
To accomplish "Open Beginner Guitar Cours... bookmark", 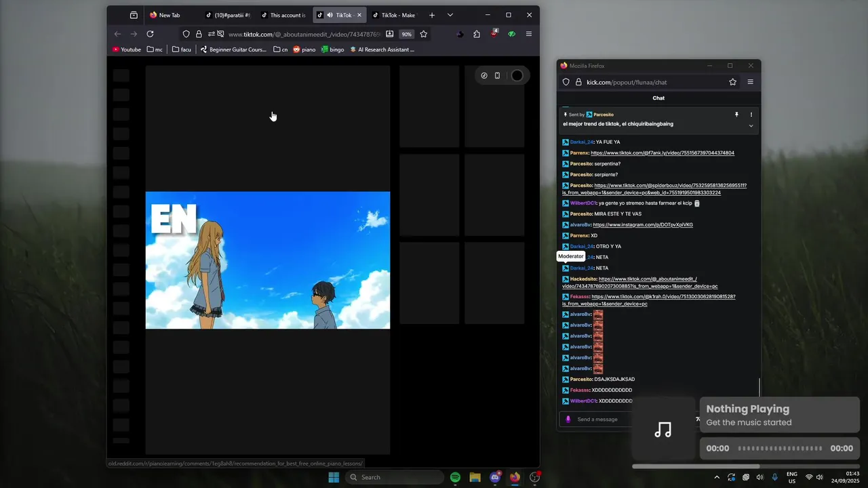I will click(233, 49).
